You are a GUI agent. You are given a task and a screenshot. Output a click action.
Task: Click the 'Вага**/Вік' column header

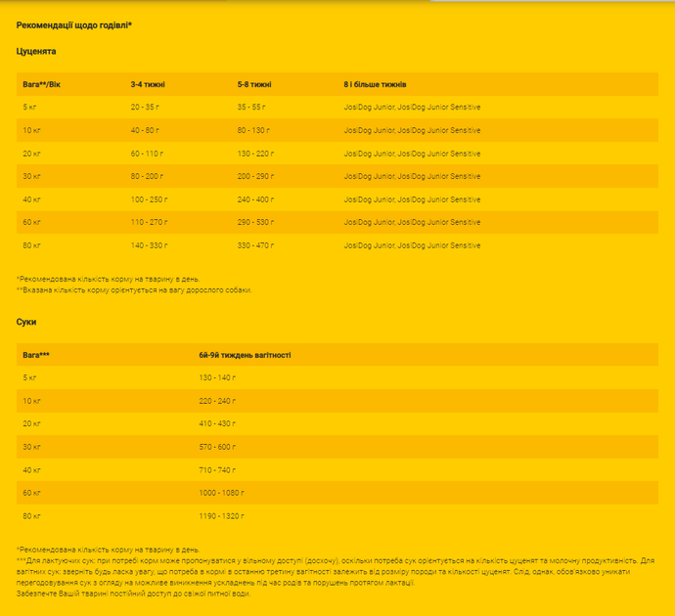pyautogui.click(x=41, y=84)
